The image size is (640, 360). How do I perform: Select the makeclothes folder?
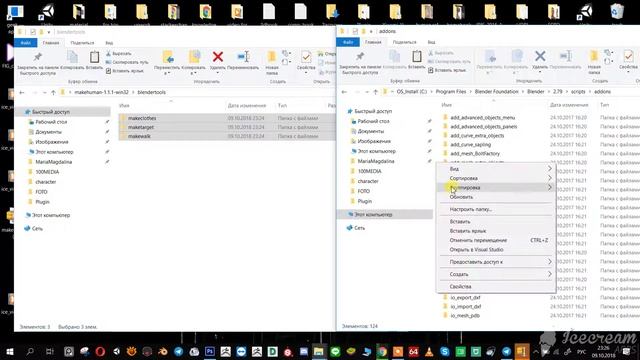pyautogui.click(x=142, y=118)
